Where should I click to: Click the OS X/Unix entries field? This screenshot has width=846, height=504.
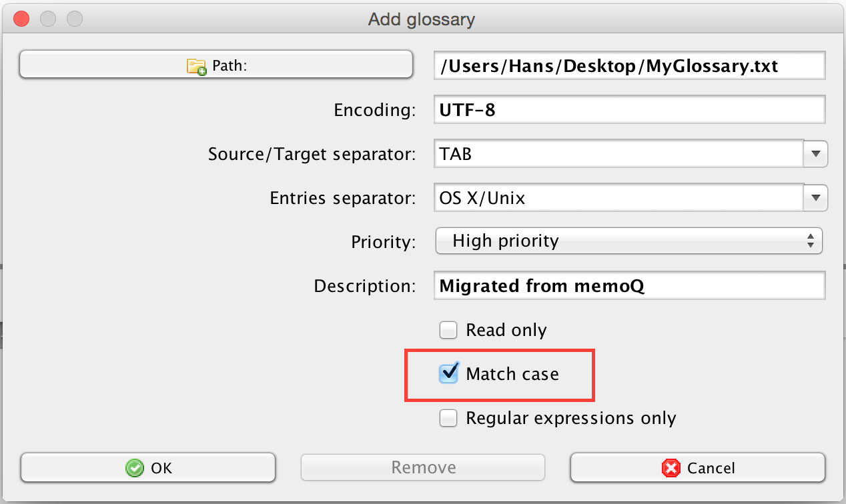click(x=617, y=198)
